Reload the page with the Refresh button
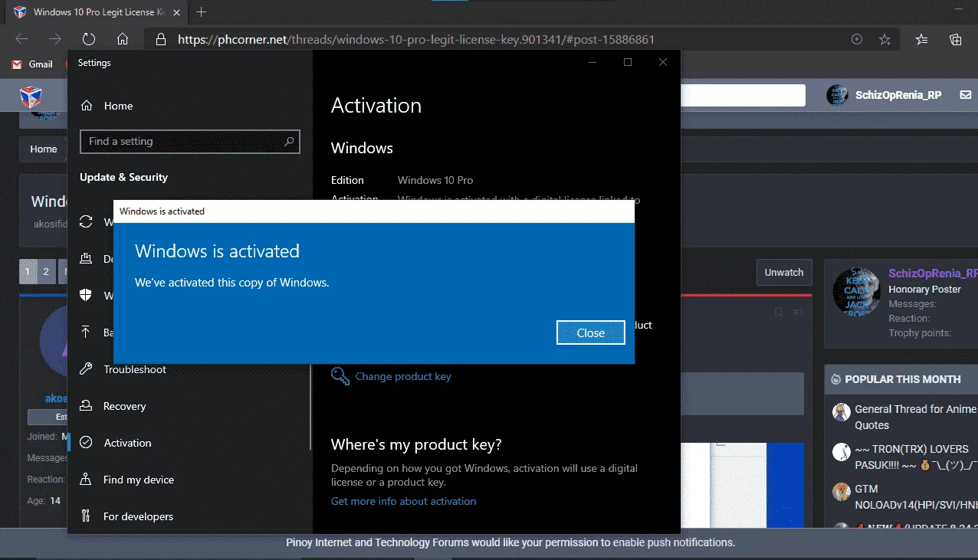Viewport: 978px width, 560px height. tap(89, 39)
